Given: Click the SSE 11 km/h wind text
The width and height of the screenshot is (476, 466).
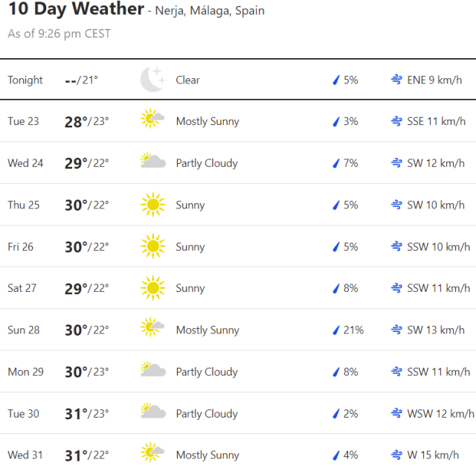Looking at the screenshot, I should pos(437,121).
